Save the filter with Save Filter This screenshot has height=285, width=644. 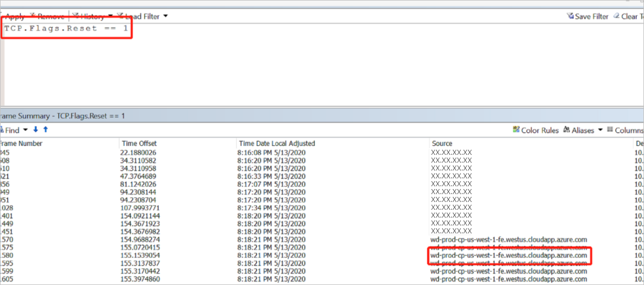tap(588, 16)
